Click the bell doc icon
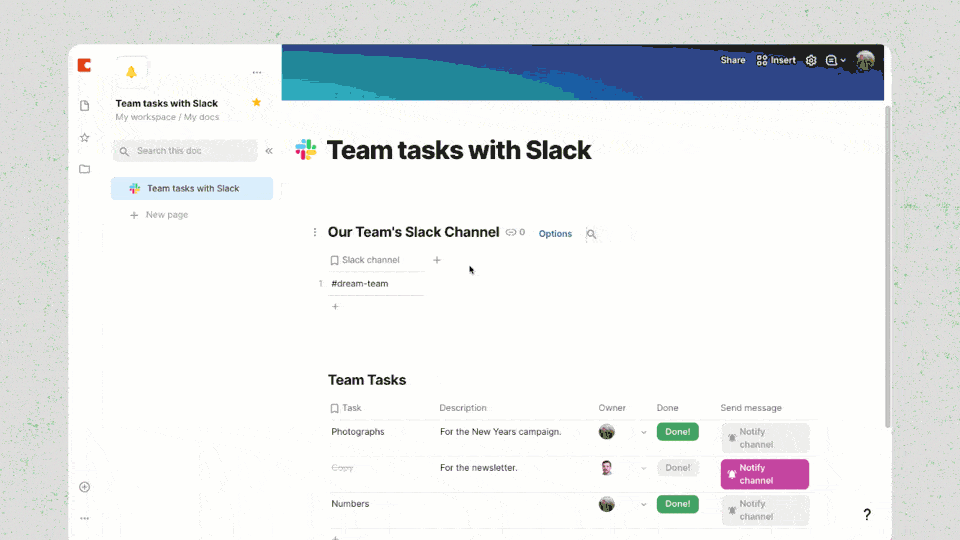Screen dimensions: 960x540 (x=131, y=72)
